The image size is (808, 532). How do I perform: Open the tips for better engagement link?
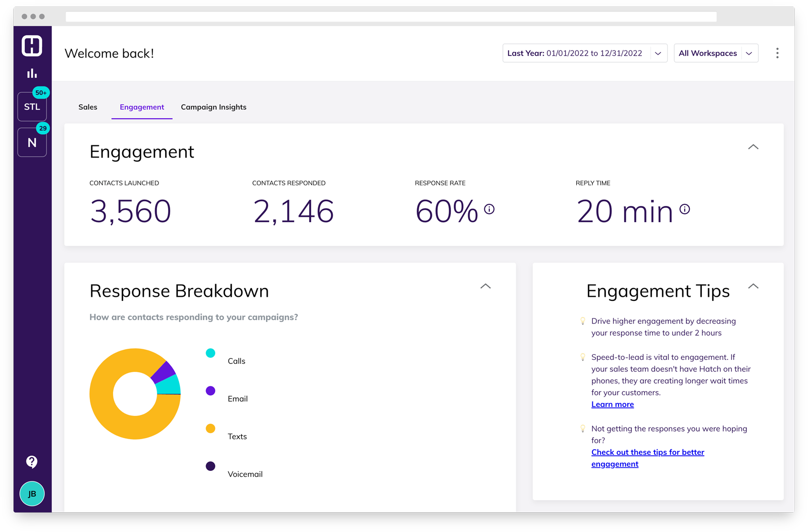(647, 453)
